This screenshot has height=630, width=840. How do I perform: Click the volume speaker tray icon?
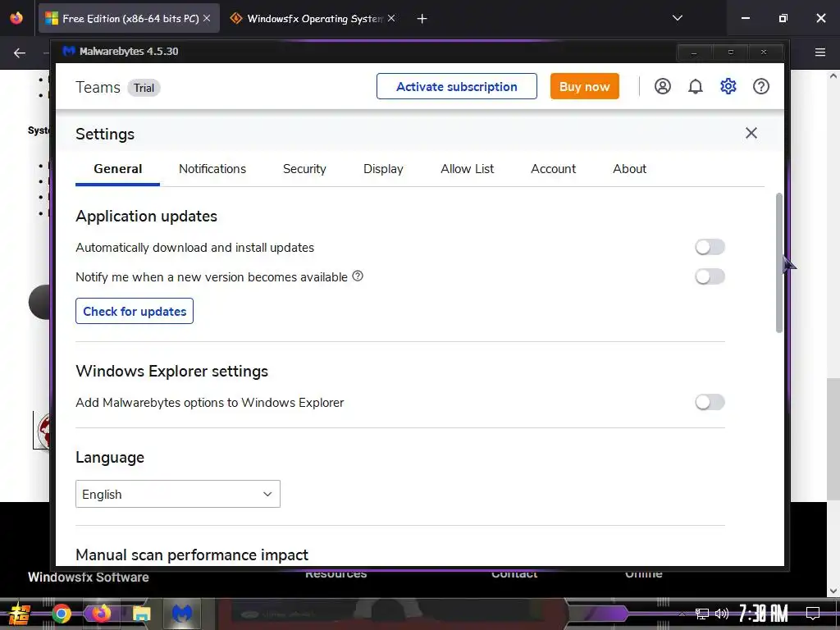point(722,614)
